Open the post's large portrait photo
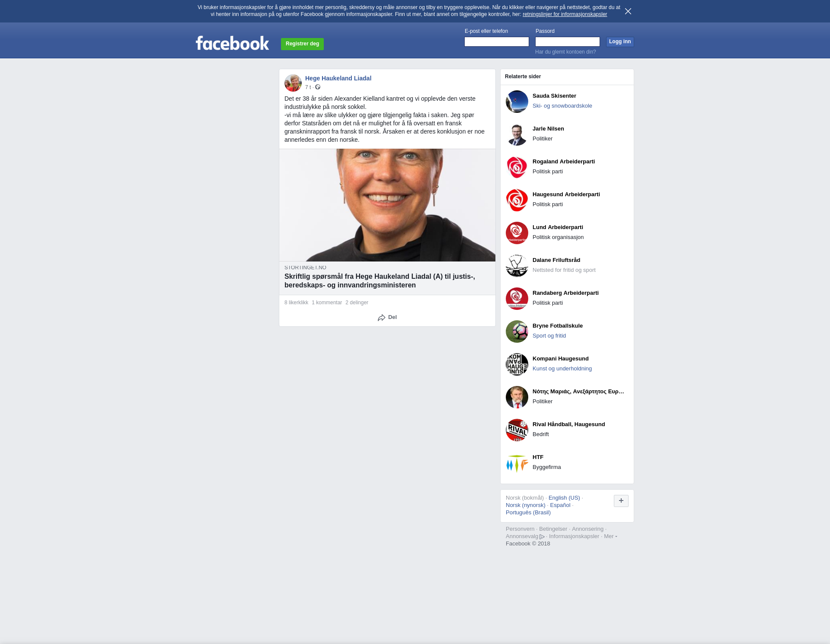 click(387, 205)
